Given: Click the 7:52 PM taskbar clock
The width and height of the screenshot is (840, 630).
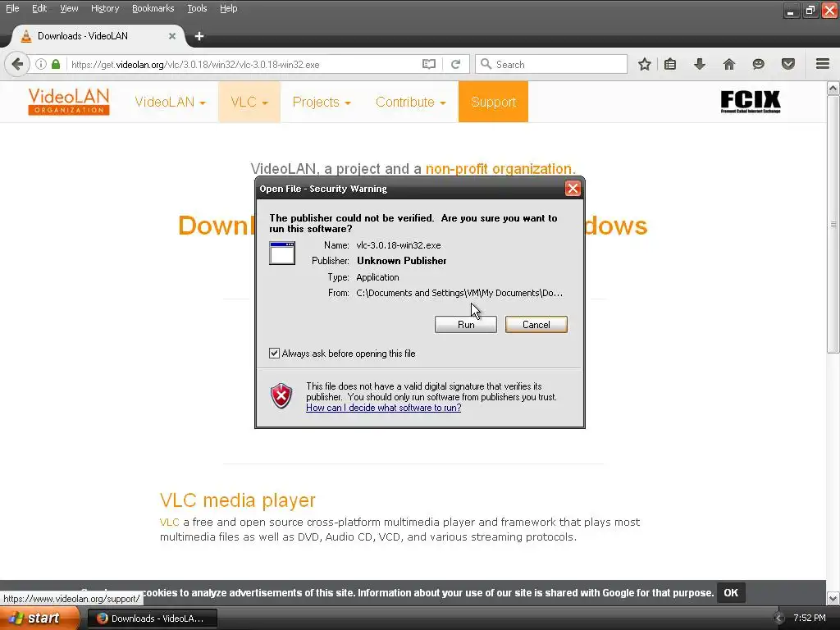Looking at the screenshot, I should point(810,619).
